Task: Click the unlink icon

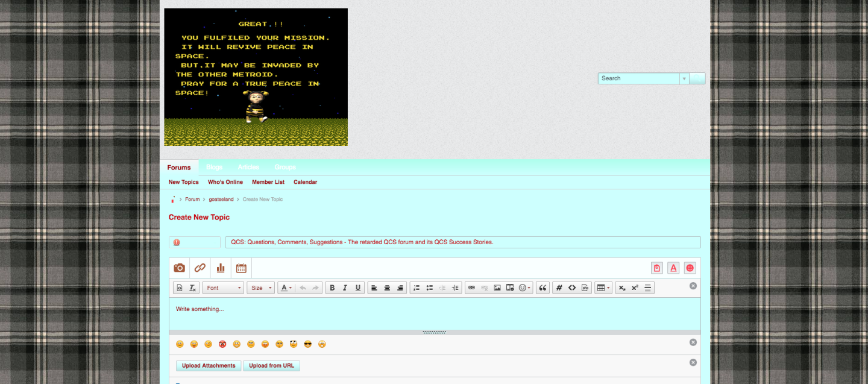Action: pyautogui.click(x=484, y=288)
